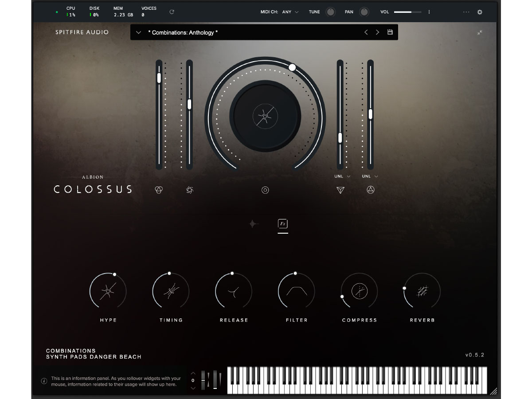Click the SYNTH PADS DANGER BEACH label
532x399 pixels.
(94, 356)
